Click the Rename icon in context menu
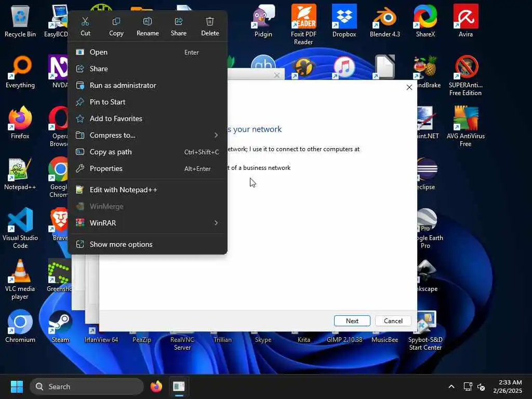The width and height of the screenshot is (532, 399). pyautogui.click(x=148, y=26)
